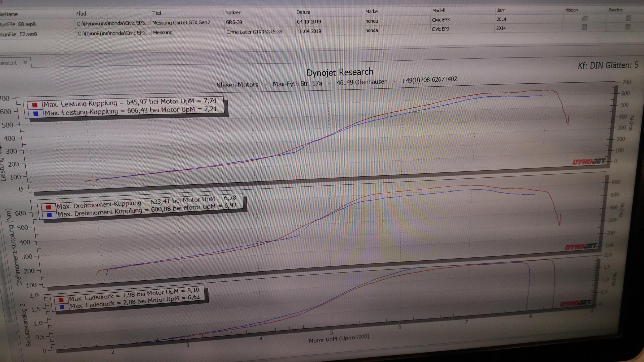644x362 pixels.
Task: Click the 'honda' brand cell for RunFile_52
Action: click(372, 30)
